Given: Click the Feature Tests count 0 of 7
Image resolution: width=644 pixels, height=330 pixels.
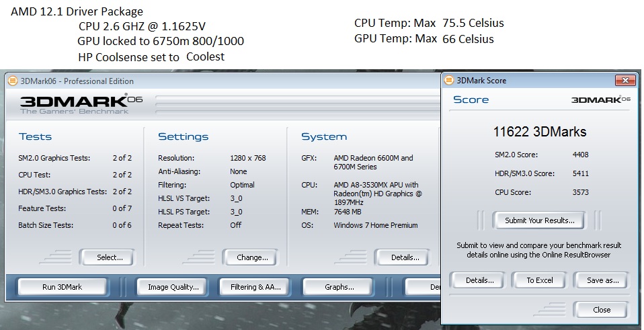Looking at the screenshot, I should coord(122,208).
